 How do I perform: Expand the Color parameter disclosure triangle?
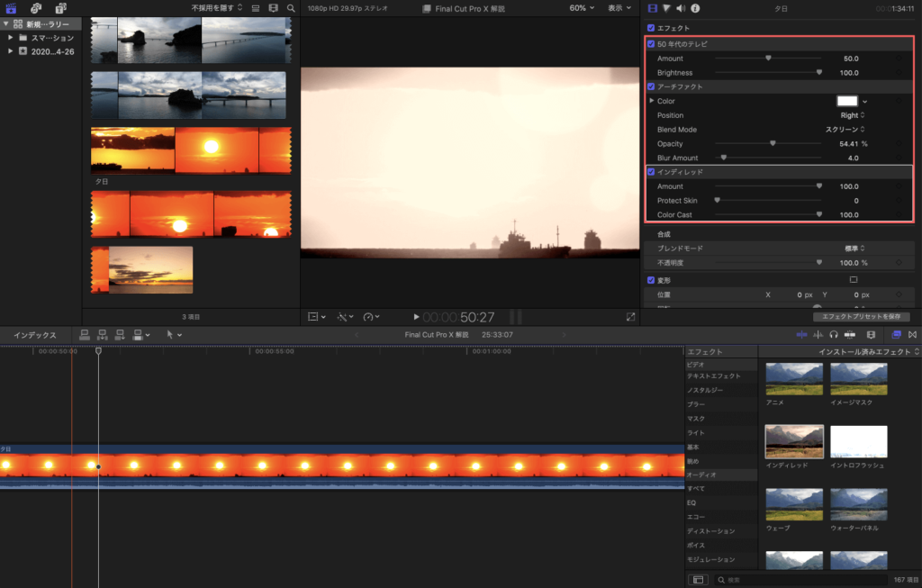click(x=652, y=101)
